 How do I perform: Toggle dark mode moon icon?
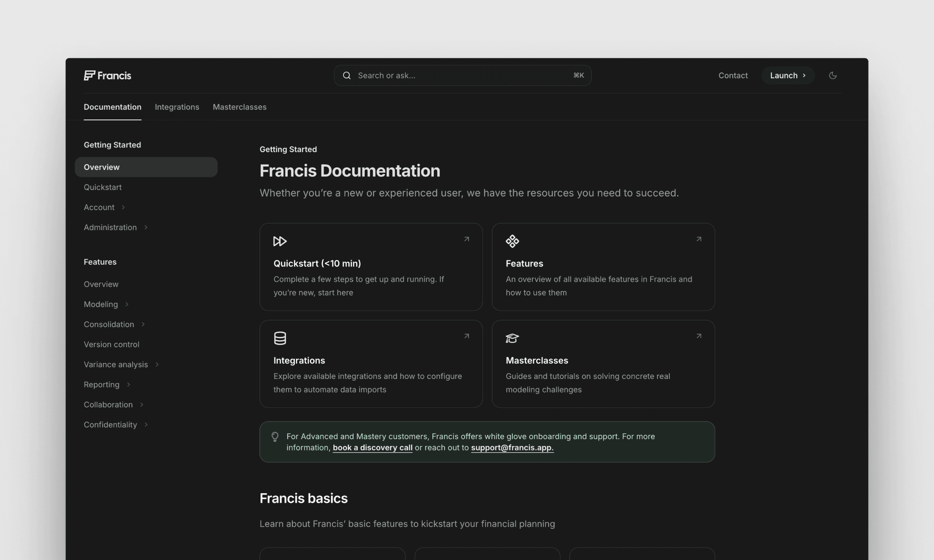(833, 76)
